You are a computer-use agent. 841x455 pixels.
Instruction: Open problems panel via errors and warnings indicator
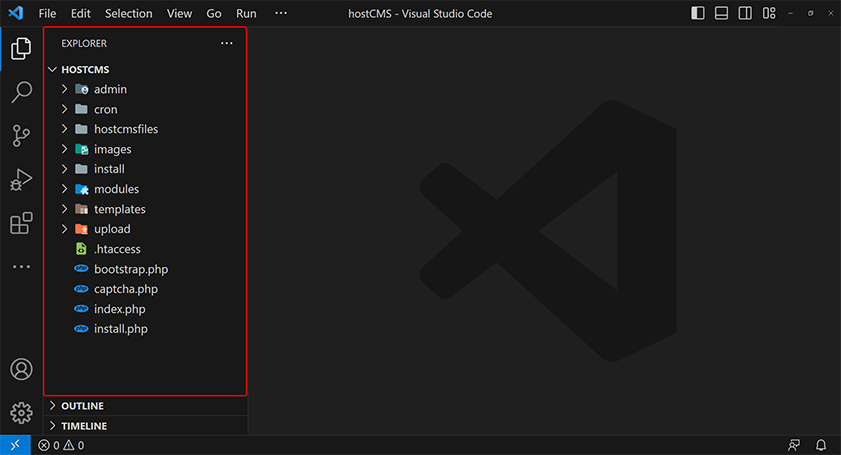tap(61, 445)
